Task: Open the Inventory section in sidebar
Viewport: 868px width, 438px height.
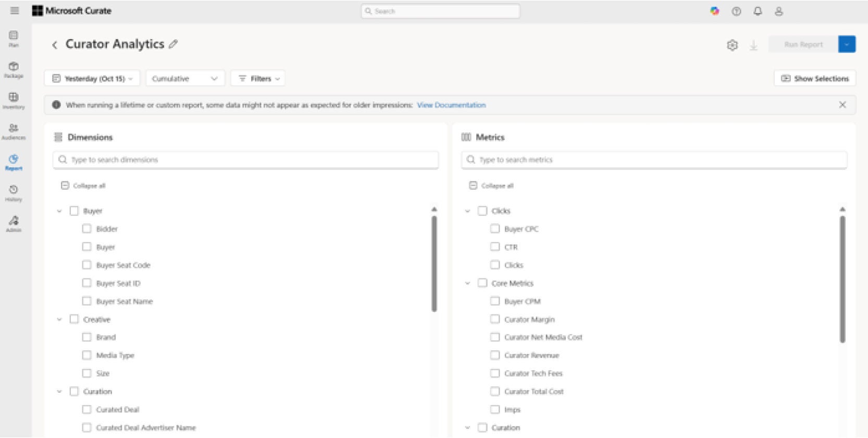Action: pos(14,101)
